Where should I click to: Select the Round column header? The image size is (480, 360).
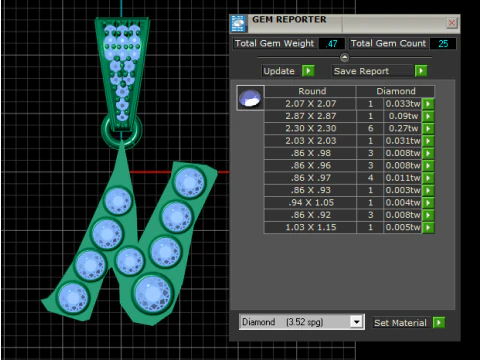point(310,91)
